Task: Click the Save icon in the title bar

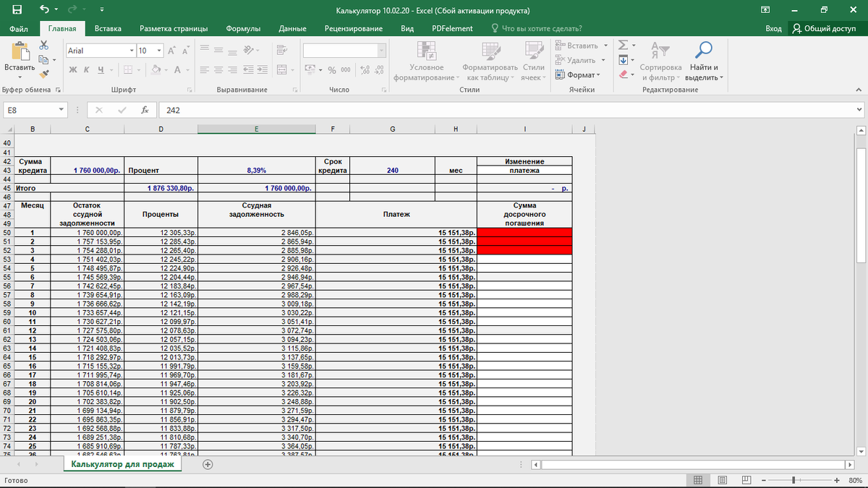Action: (16, 10)
